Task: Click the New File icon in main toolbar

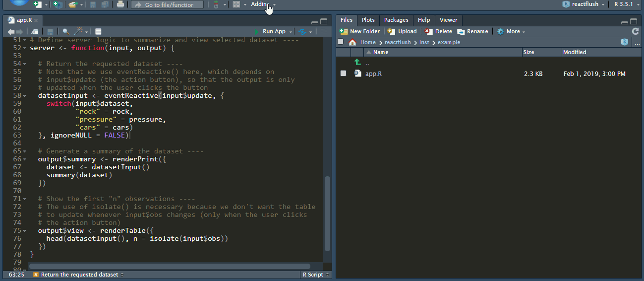Action: coord(38,4)
